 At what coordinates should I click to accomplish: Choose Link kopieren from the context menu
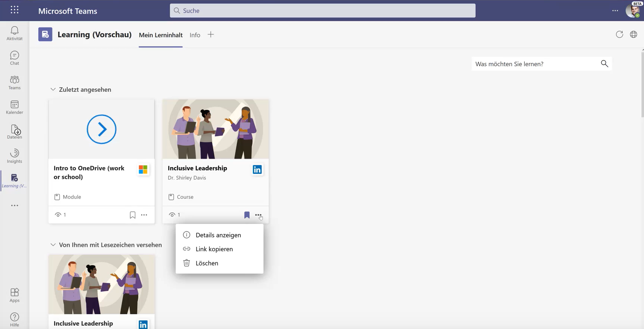click(x=220, y=249)
